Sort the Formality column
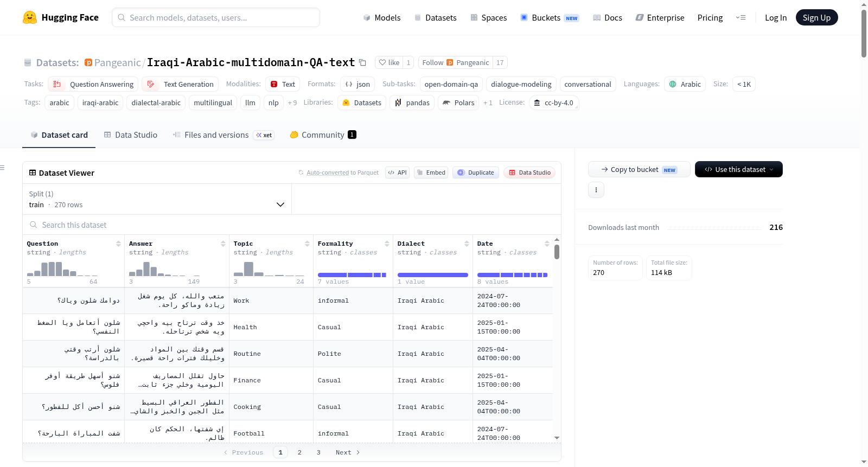868x467 pixels. coord(387,244)
